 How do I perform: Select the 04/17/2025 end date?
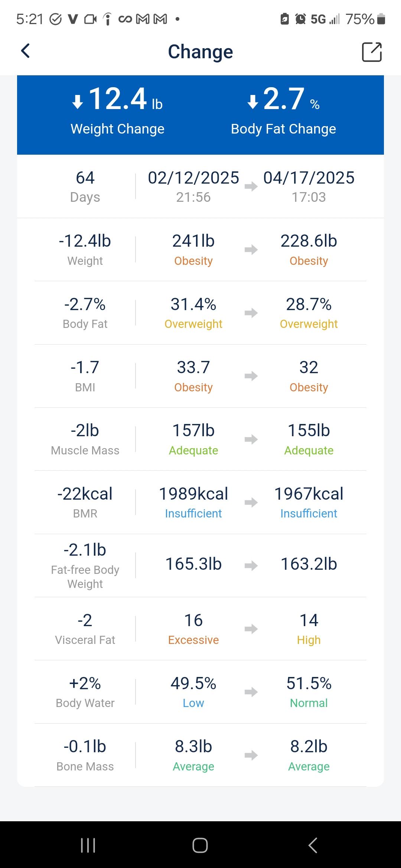point(309,178)
